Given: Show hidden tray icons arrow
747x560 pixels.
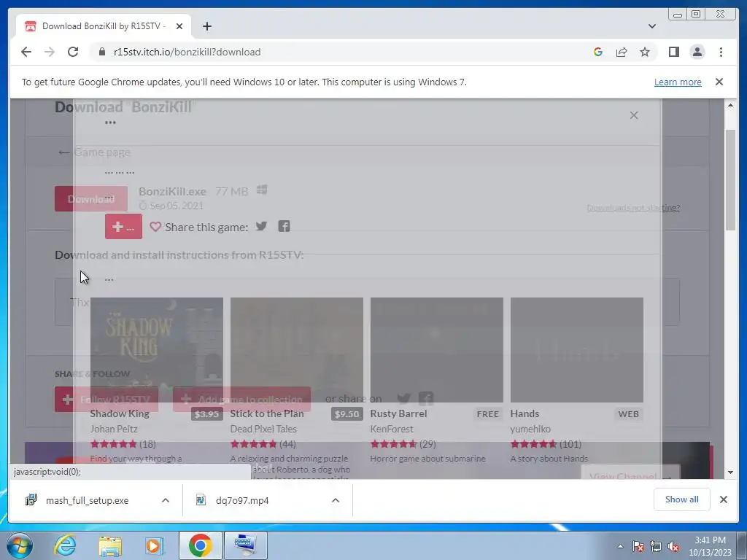Looking at the screenshot, I should click(620, 546).
